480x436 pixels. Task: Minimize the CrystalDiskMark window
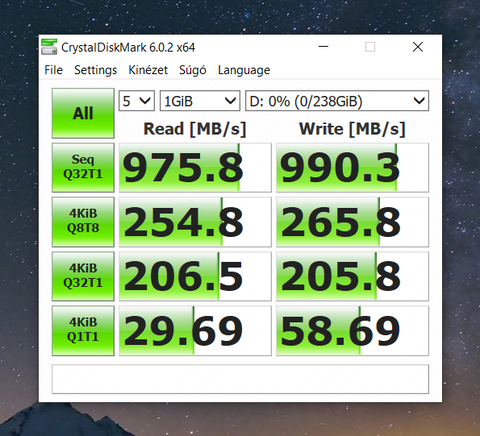323,47
